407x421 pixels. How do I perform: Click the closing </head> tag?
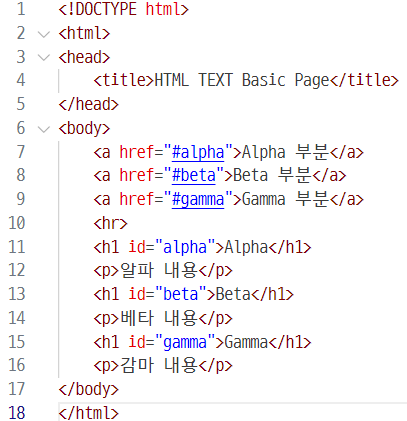coord(89,104)
